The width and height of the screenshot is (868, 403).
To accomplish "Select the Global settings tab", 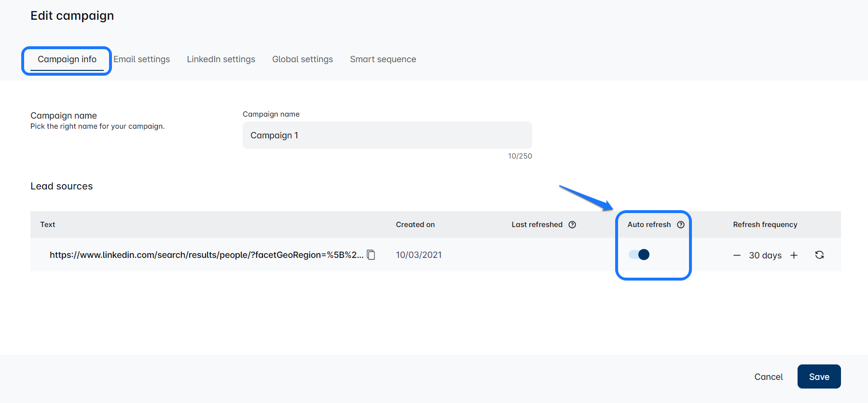I will pyautogui.click(x=303, y=59).
